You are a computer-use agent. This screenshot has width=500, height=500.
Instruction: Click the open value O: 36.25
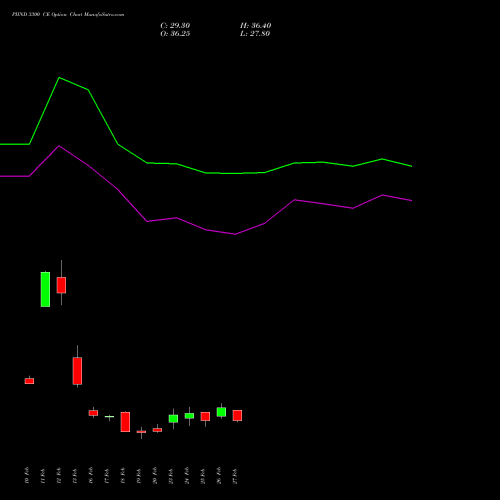click(175, 34)
